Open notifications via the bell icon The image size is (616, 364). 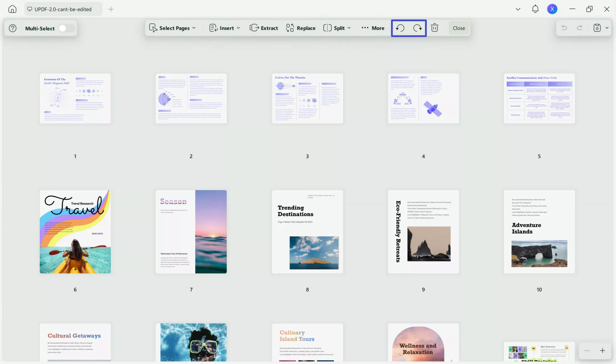tap(535, 9)
